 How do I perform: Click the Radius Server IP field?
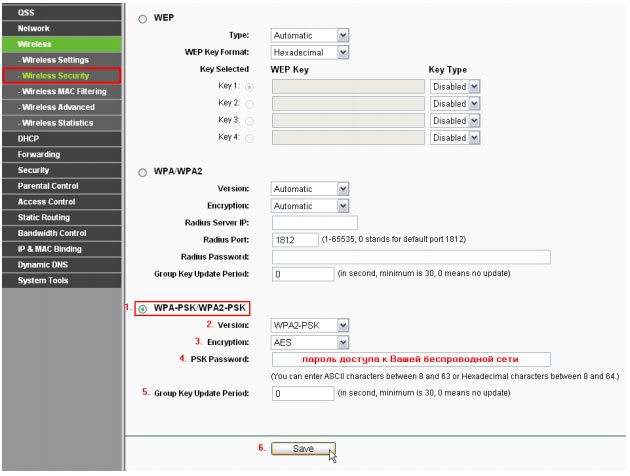(x=314, y=222)
